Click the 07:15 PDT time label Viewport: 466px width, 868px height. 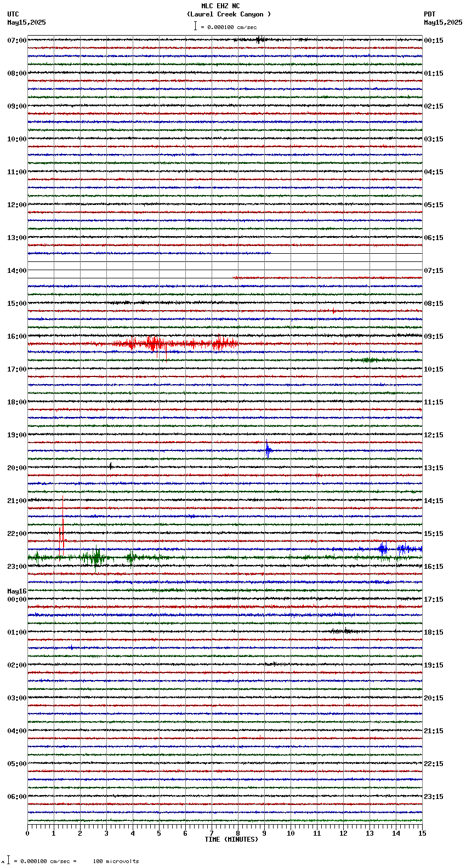point(434,271)
